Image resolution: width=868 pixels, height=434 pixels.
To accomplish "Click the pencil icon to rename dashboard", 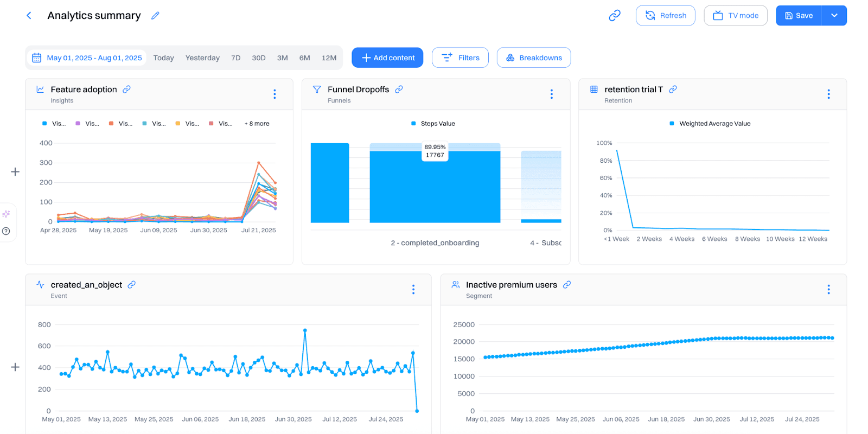I will pyautogui.click(x=155, y=16).
